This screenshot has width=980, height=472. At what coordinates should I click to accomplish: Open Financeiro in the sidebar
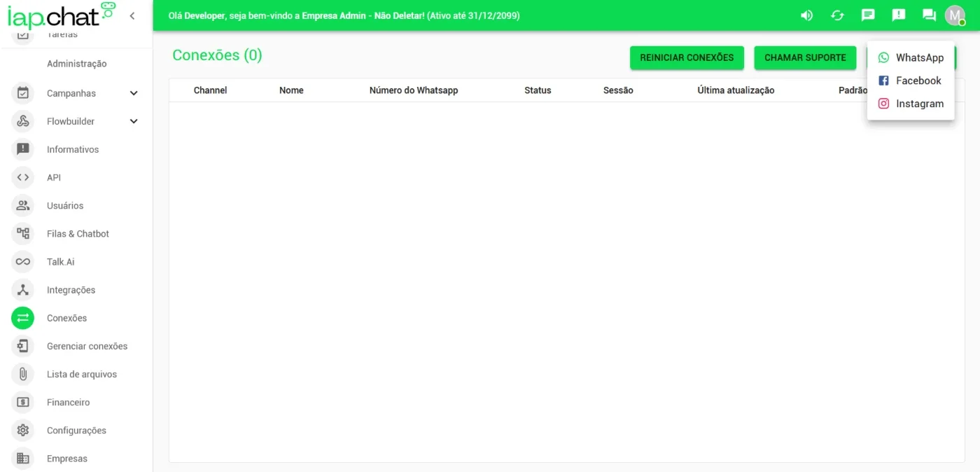click(x=69, y=402)
